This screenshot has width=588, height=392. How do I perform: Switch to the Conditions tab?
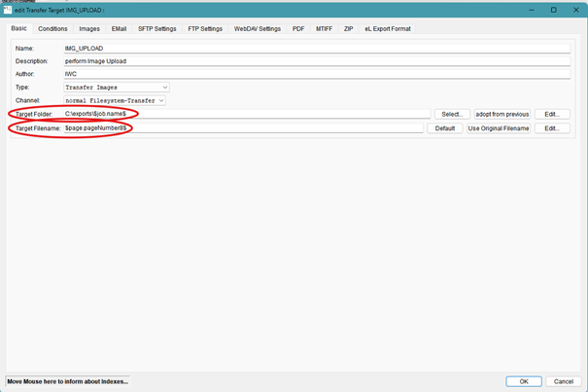52,29
